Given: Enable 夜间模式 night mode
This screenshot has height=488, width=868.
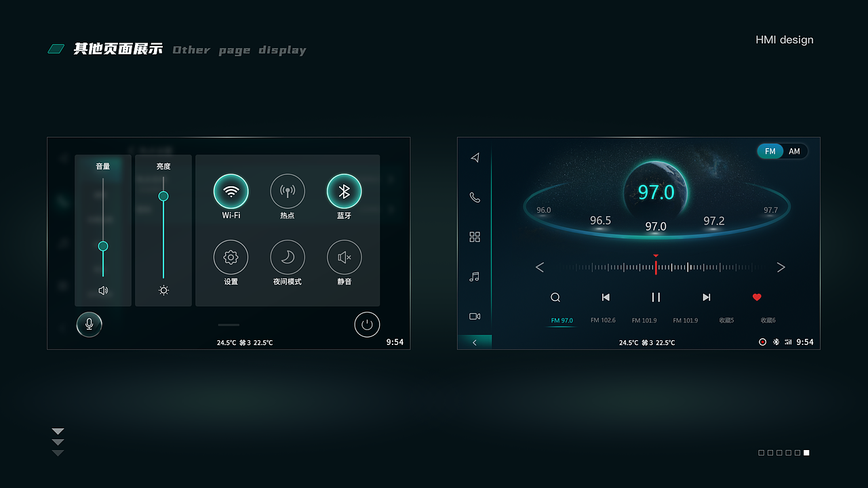Looking at the screenshot, I should point(288,258).
